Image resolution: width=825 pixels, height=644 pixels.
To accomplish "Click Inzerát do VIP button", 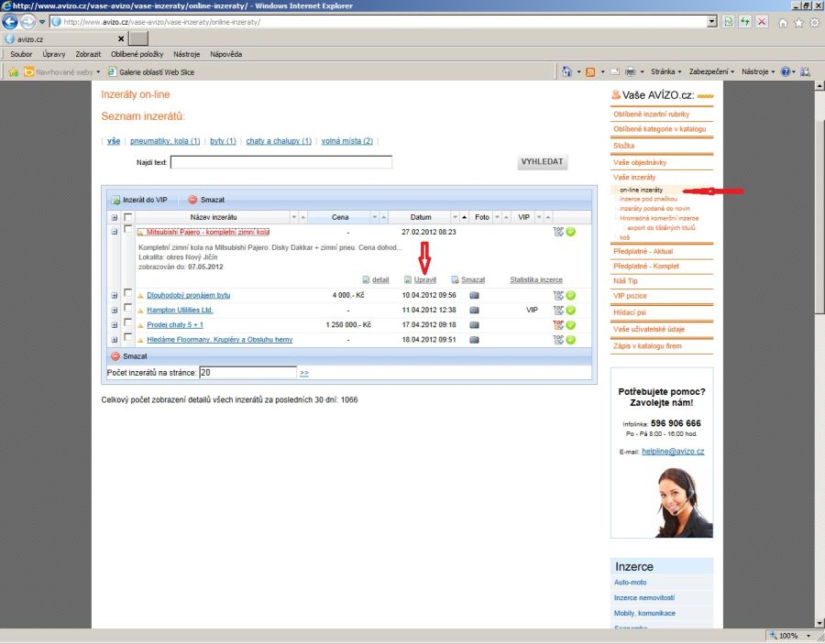I will coord(139,200).
